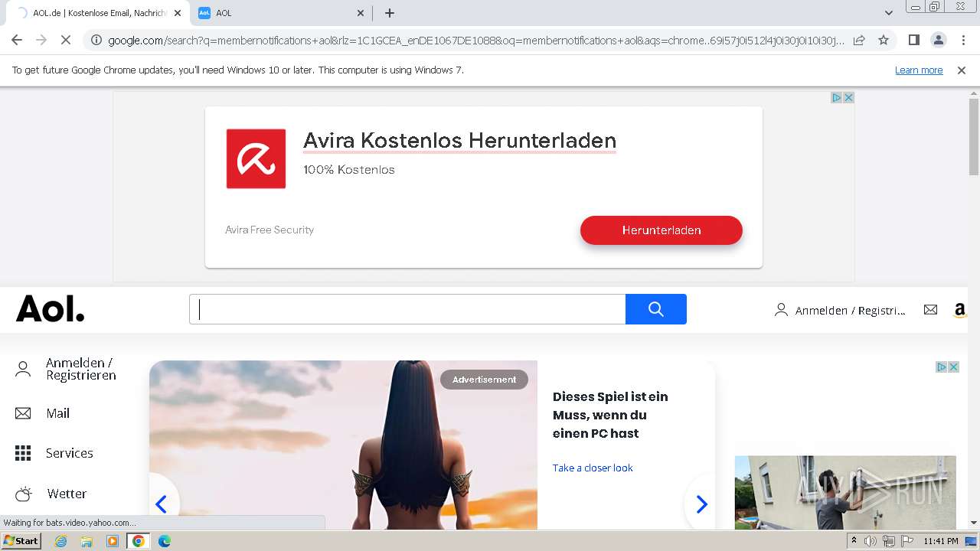Click the page vertical scrollbar thumb

click(x=974, y=138)
